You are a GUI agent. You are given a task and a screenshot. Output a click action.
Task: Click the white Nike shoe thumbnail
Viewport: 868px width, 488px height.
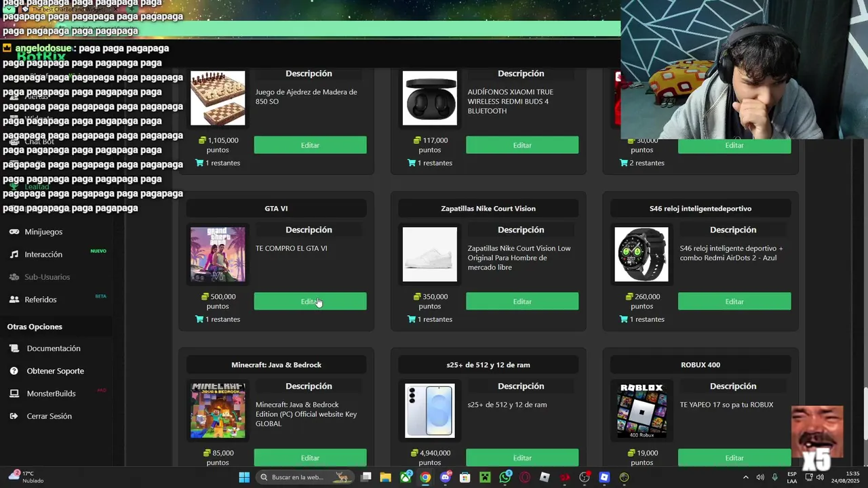coord(430,254)
